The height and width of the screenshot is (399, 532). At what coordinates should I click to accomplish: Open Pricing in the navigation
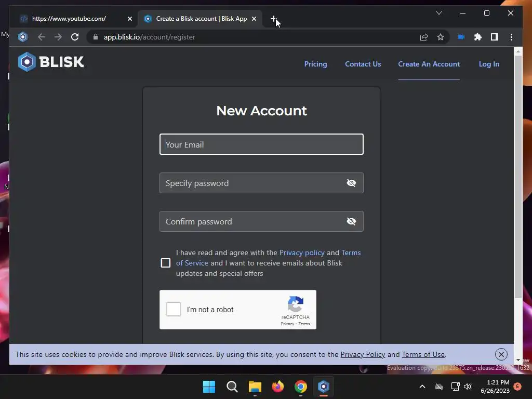315,64
